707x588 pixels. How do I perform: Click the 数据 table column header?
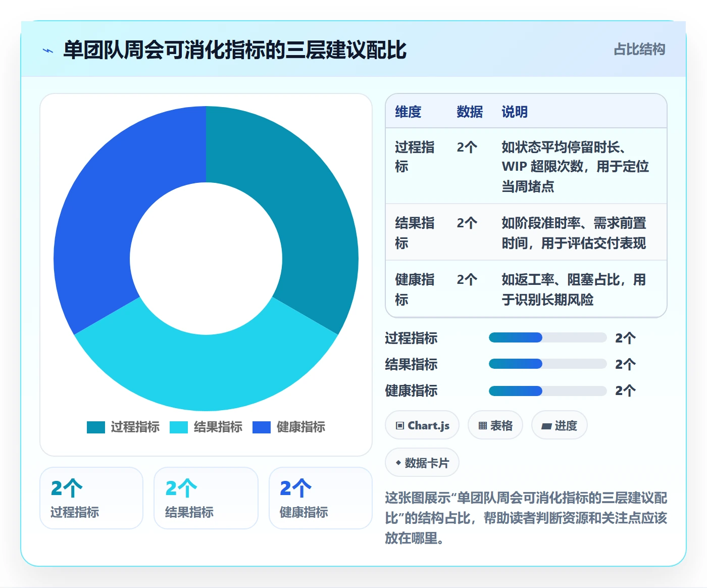[470, 112]
